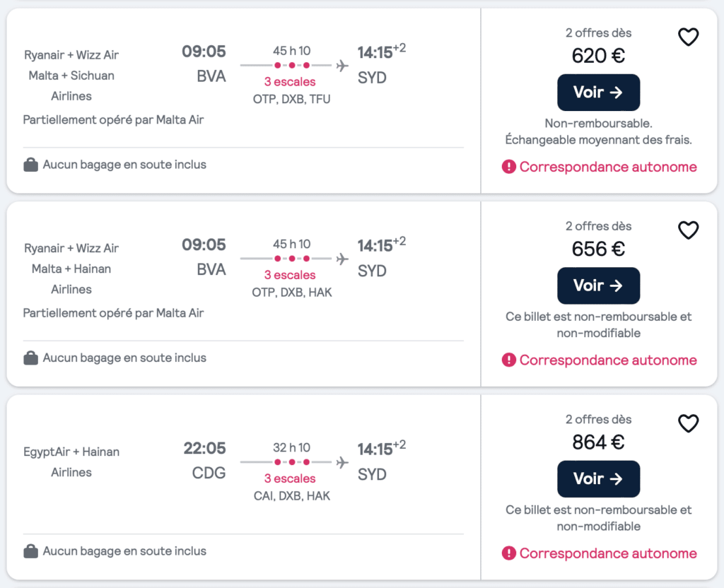Select the Ryanair + Wizz Air Malta + Hainan flight card
724x588 pixels.
tap(361, 294)
